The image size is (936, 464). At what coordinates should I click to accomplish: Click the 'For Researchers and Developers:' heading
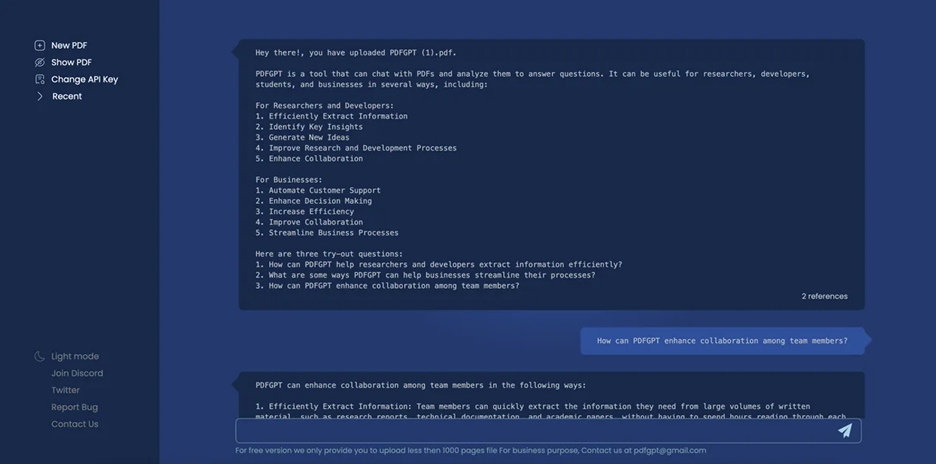(325, 106)
